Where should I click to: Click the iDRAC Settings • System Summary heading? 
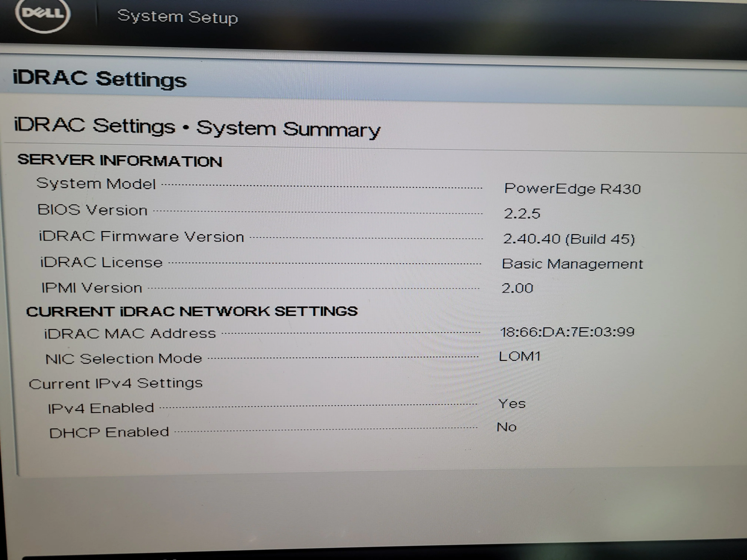197,128
